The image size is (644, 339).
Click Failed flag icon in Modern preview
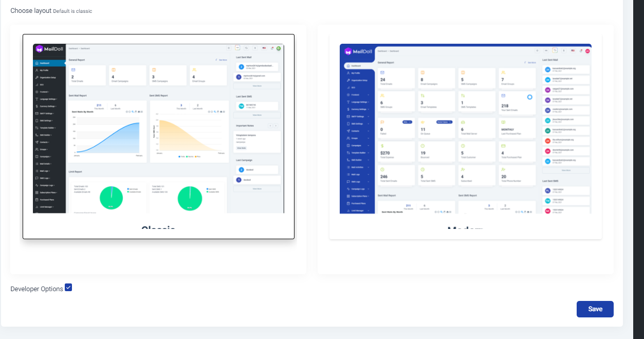(382, 122)
